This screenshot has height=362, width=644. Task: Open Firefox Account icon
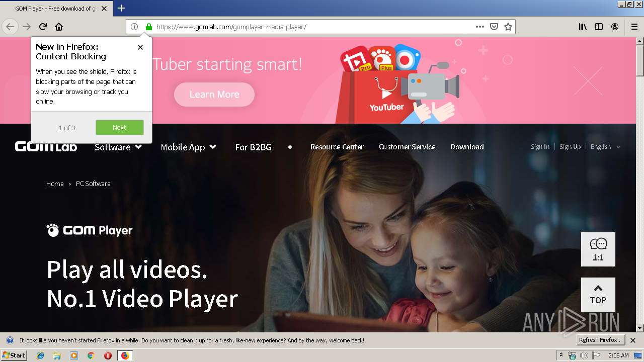coord(615,27)
